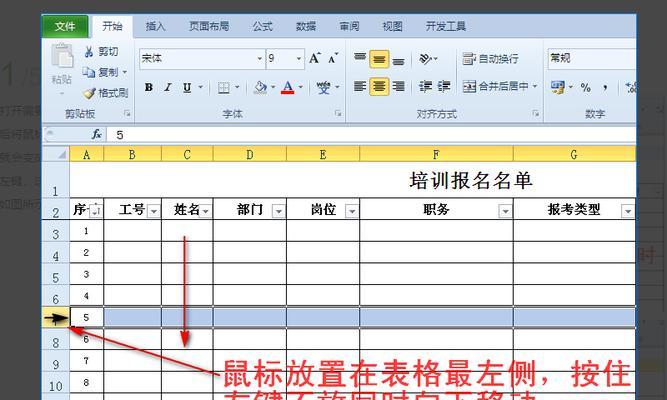This screenshot has width=667, height=400.
Task: Select column B header
Action: click(x=132, y=154)
